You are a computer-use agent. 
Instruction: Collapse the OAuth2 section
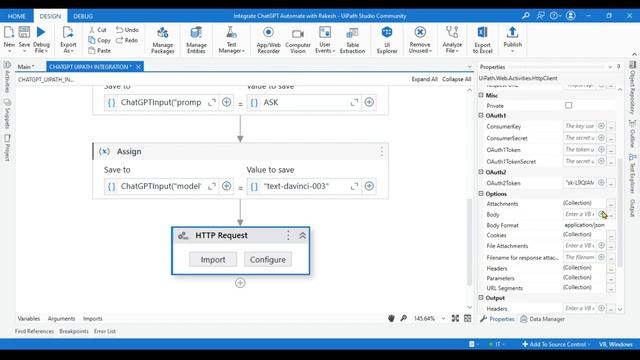click(x=481, y=172)
